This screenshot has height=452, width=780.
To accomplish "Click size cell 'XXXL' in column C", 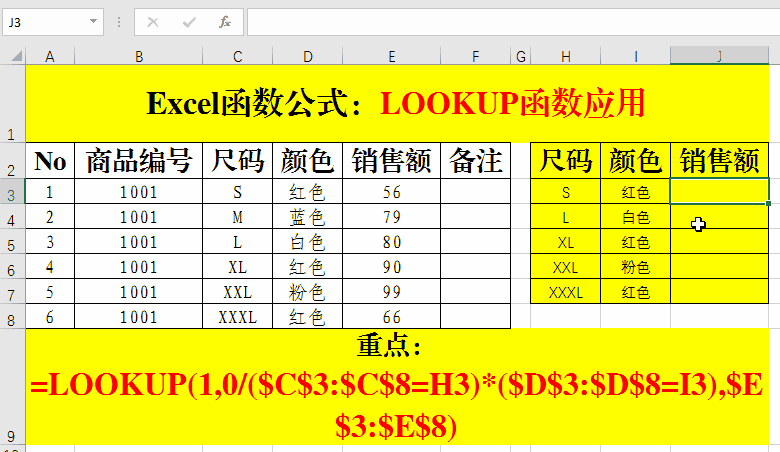I will [238, 316].
